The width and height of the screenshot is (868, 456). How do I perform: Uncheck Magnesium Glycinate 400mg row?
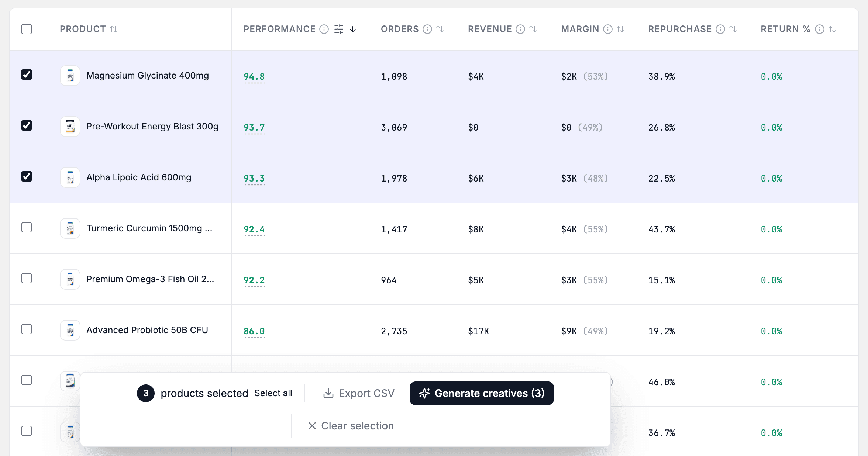pyautogui.click(x=27, y=75)
